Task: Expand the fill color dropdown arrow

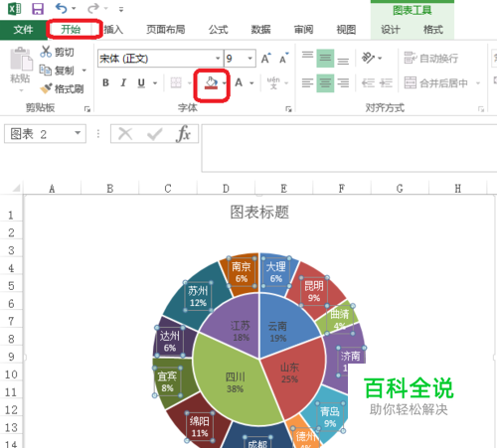Action: coord(225,83)
